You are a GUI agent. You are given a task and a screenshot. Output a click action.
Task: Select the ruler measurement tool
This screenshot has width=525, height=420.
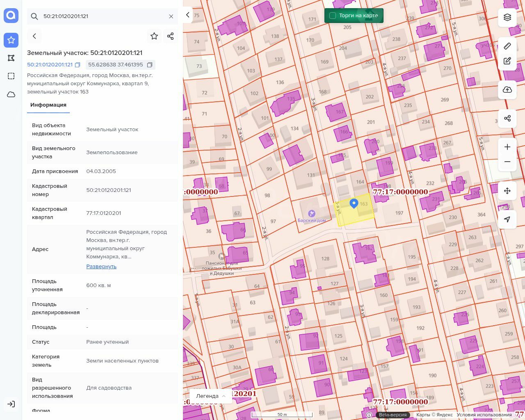pyautogui.click(x=507, y=46)
